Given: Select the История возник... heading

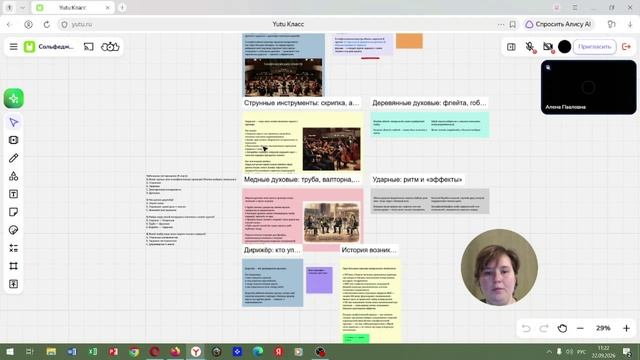Looking at the screenshot, I should (369, 250).
